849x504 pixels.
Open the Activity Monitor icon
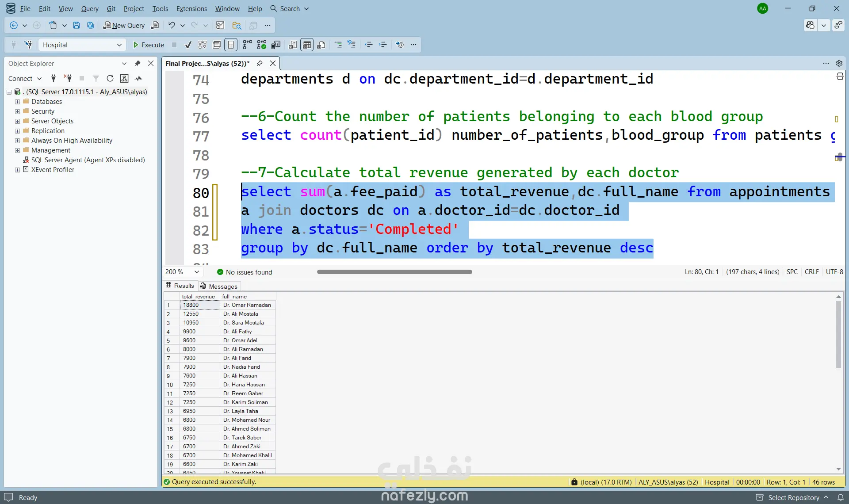(220, 25)
